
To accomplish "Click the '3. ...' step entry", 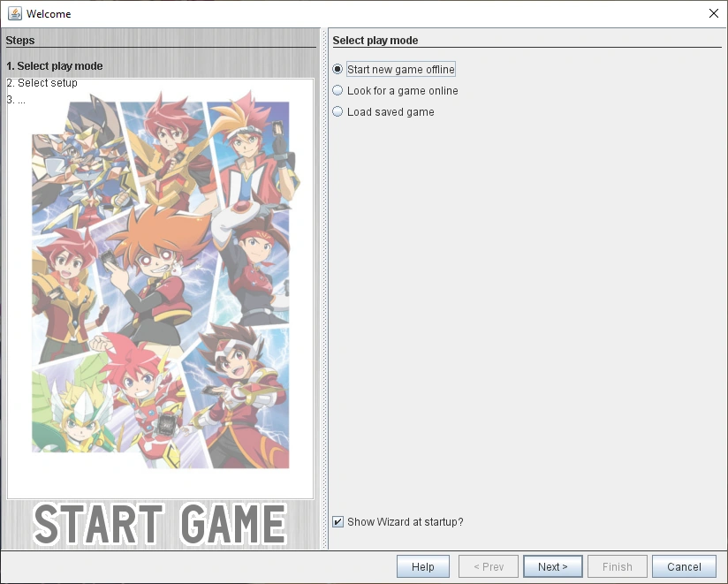I will 16,100.
